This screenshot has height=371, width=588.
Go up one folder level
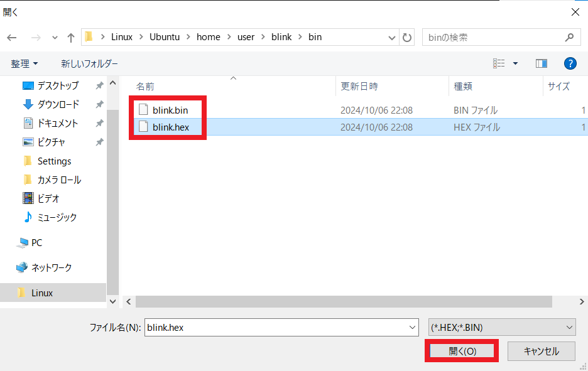coord(70,38)
